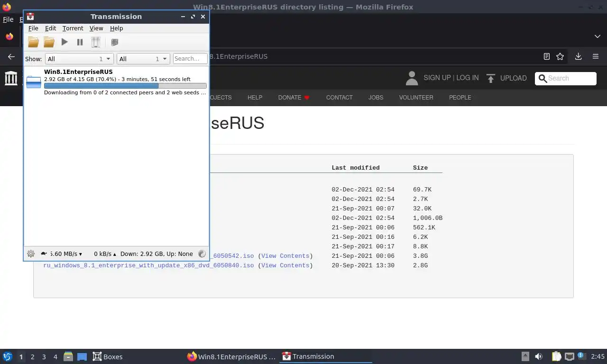Open the CONTACT nav link
607x364 pixels.
click(x=339, y=98)
